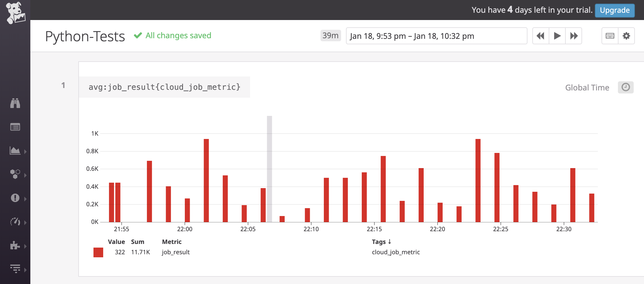Toggle Global Time on the graph widget
This screenshot has height=284, width=644.
coord(587,87)
